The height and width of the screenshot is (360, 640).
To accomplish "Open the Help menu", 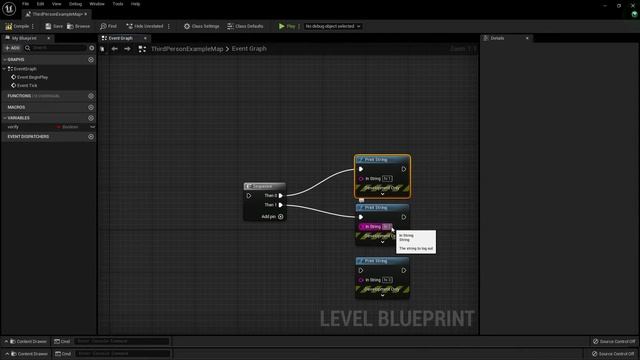I will tap(136, 4).
